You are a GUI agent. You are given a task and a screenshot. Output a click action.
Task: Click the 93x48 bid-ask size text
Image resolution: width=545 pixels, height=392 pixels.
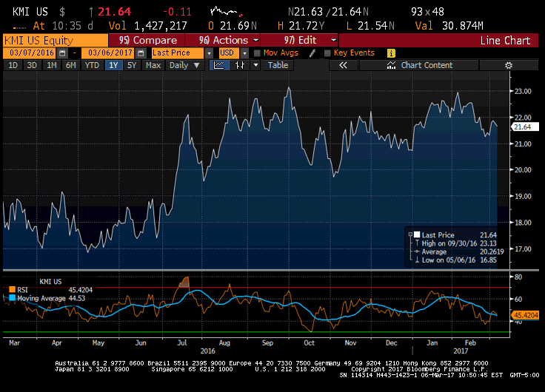(427, 12)
